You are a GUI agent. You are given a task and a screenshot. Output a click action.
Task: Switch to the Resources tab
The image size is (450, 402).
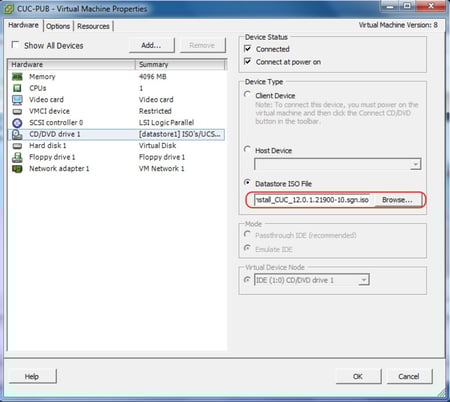[x=93, y=26]
